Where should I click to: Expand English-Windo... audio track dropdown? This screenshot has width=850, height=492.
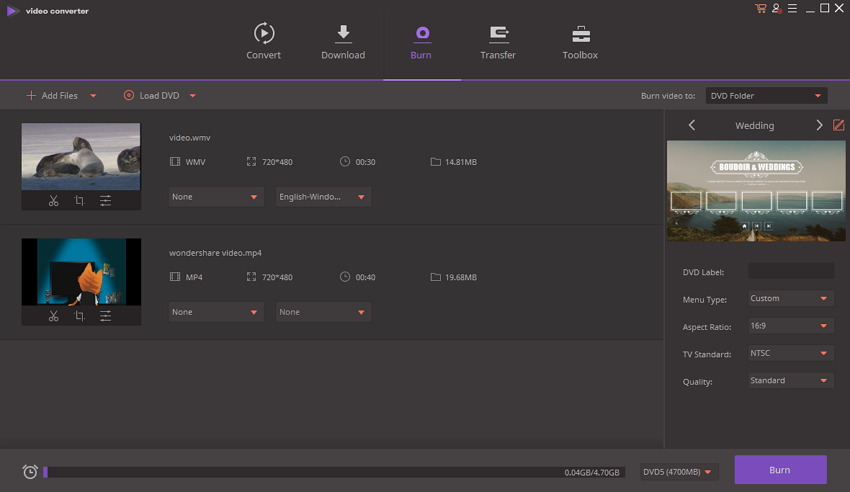tap(323, 197)
